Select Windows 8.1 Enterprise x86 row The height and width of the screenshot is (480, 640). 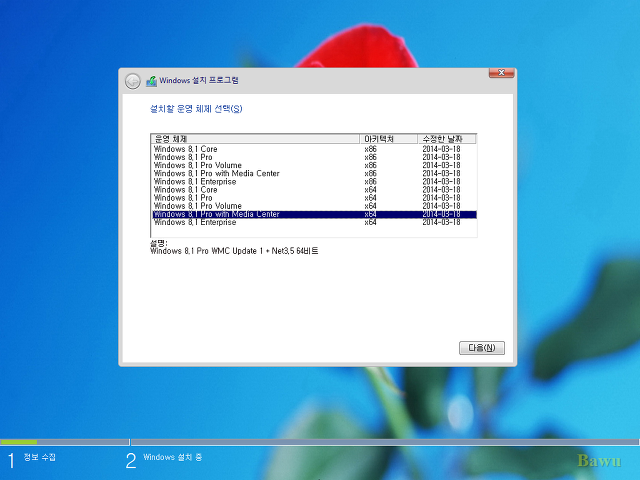[x=314, y=182]
